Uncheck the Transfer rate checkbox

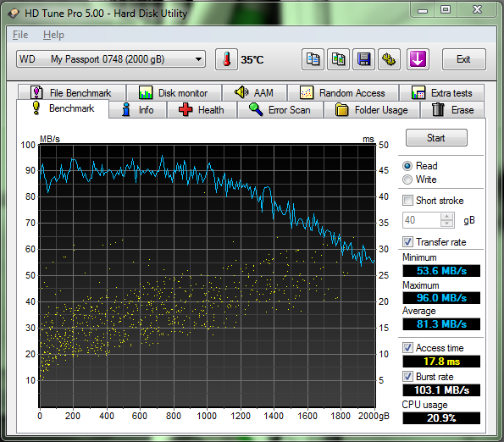[407, 241]
